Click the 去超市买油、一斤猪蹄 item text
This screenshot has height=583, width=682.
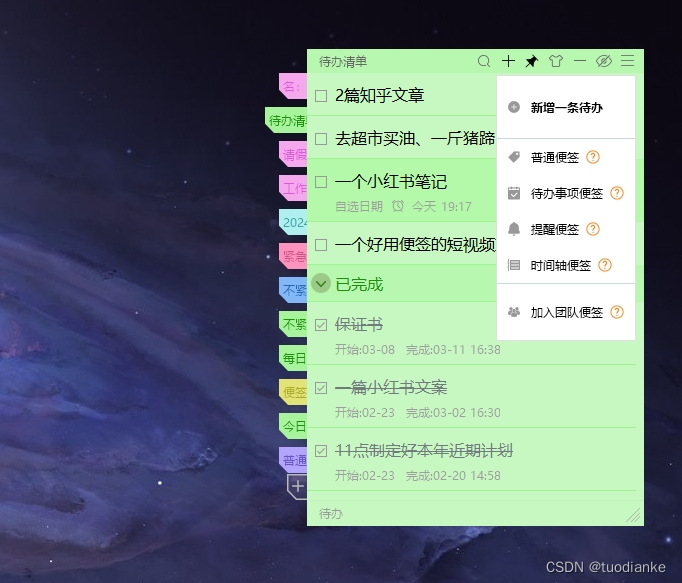pyautogui.click(x=415, y=138)
